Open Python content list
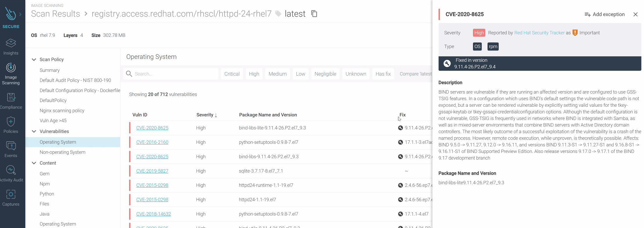Viewport: 644px width, 228px height. click(x=47, y=194)
